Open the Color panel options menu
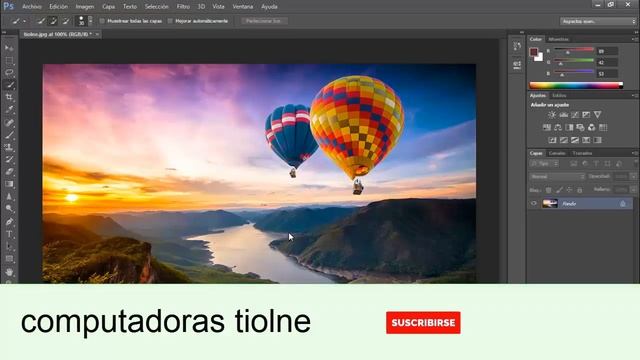 coord(634,39)
